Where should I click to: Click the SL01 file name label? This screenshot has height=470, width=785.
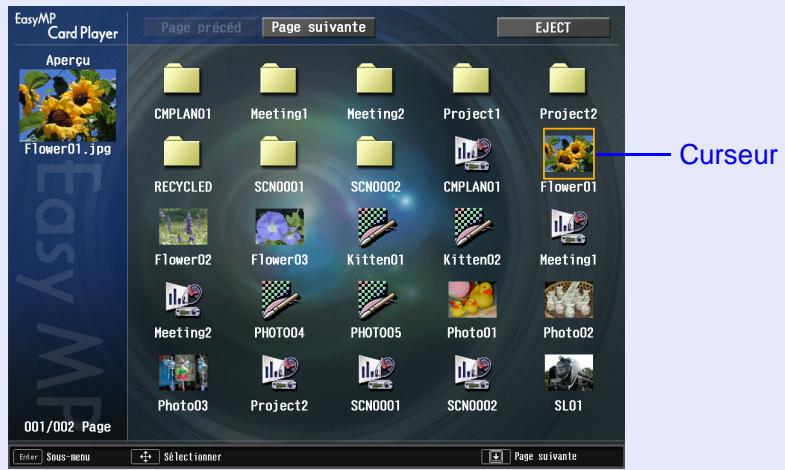coord(568,405)
